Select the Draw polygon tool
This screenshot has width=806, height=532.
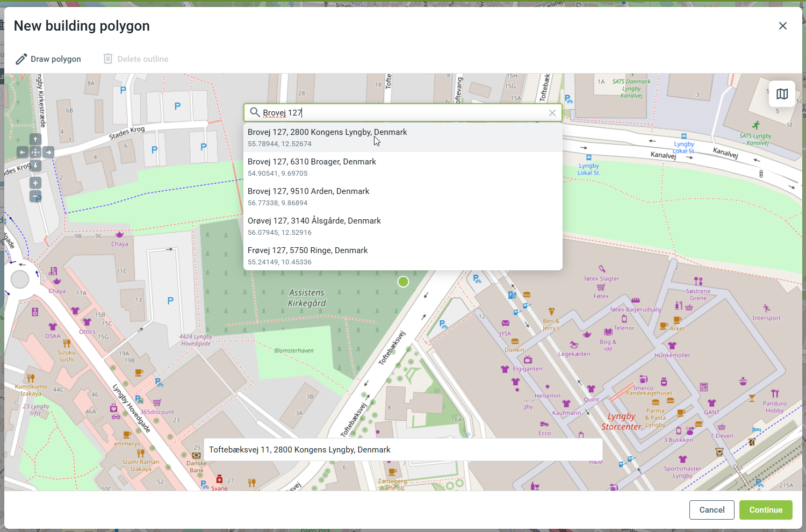[x=48, y=59]
